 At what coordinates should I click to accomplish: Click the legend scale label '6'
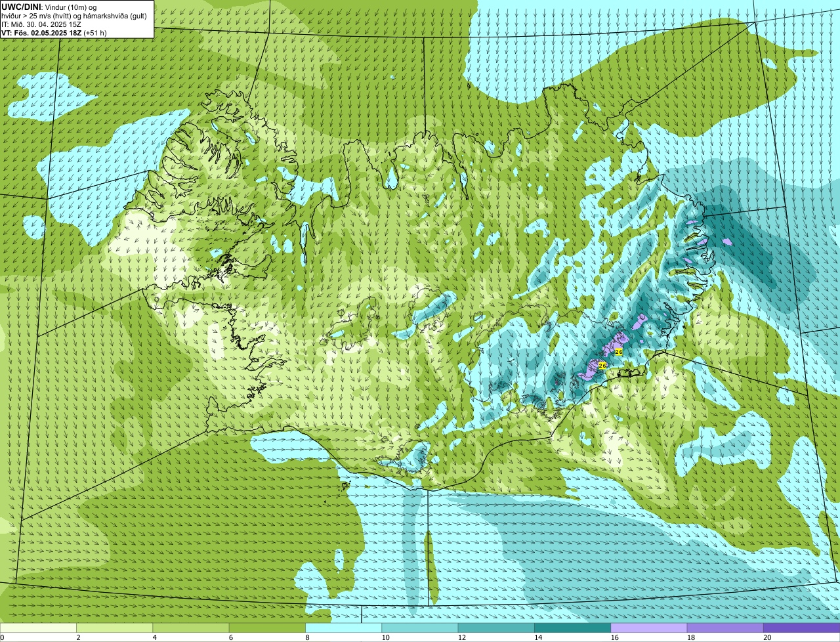click(x=231, y=637)
